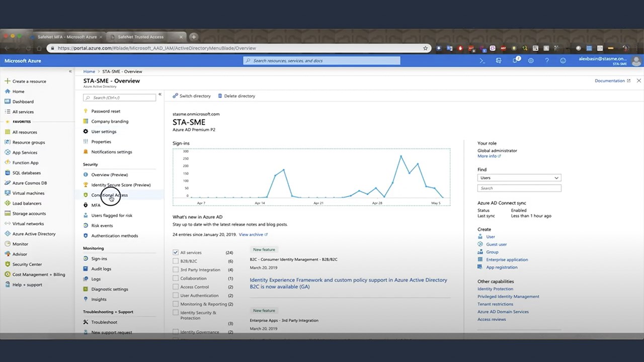Screen dimensions: 644x362
Task: Click the MFA icon in the Security section
Action: pos(86,205)
